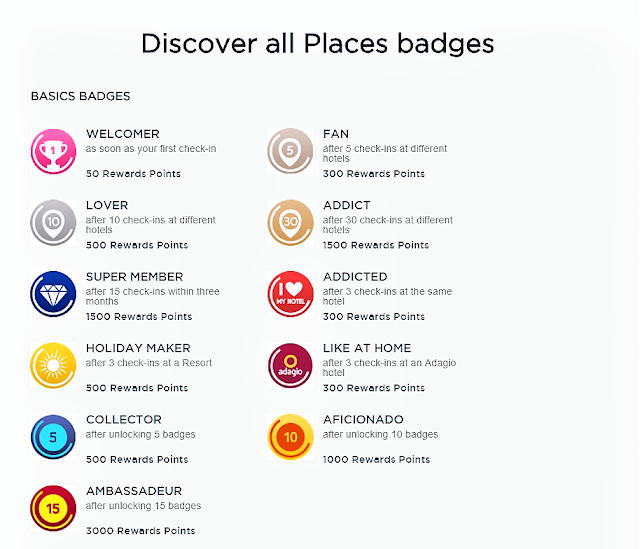The height and width of the screenshot is (549, 640).
Task: Select the bronze Addict 30 badge icon
Action: pos(291,223)
